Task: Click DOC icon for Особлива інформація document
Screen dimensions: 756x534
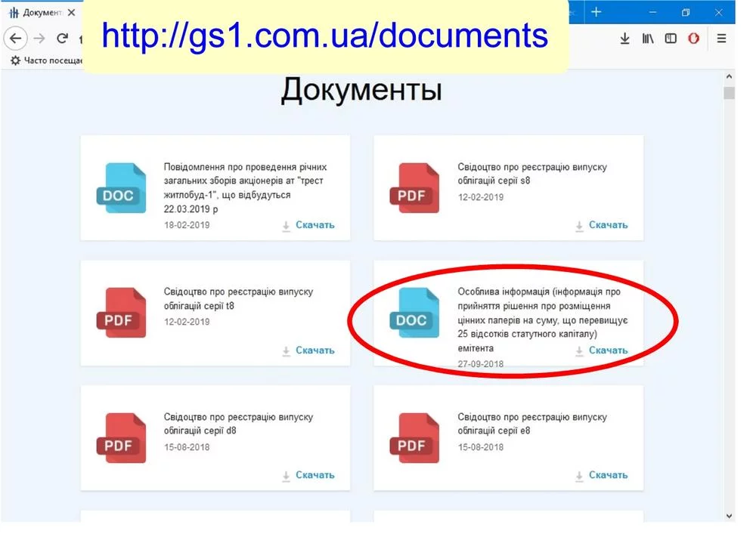Action: tap(414, 313)
